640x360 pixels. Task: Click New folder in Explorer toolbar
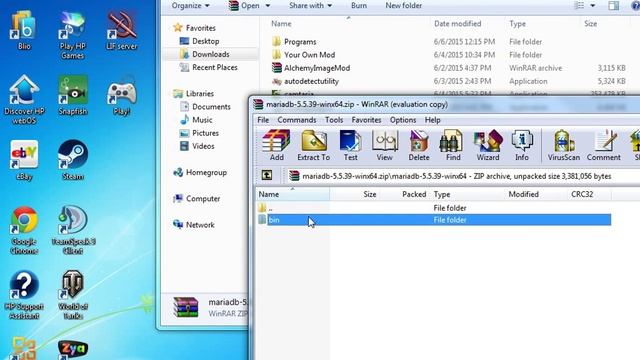coord(404,6)
